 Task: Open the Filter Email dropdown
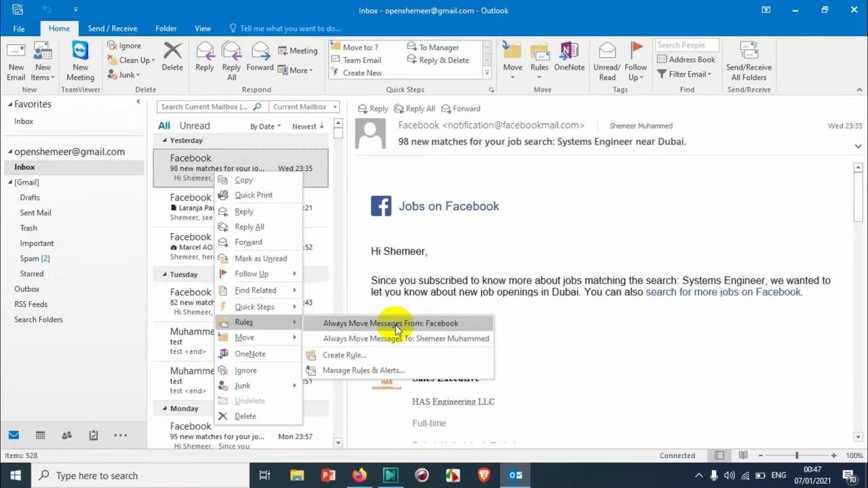684,74
